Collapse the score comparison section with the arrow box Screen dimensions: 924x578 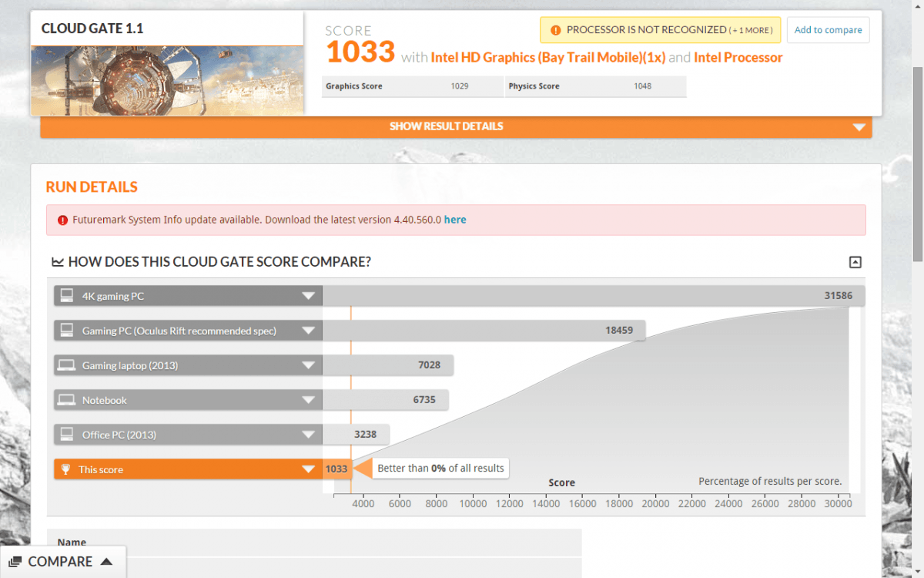pyautogui.click(x=855, y=262)
